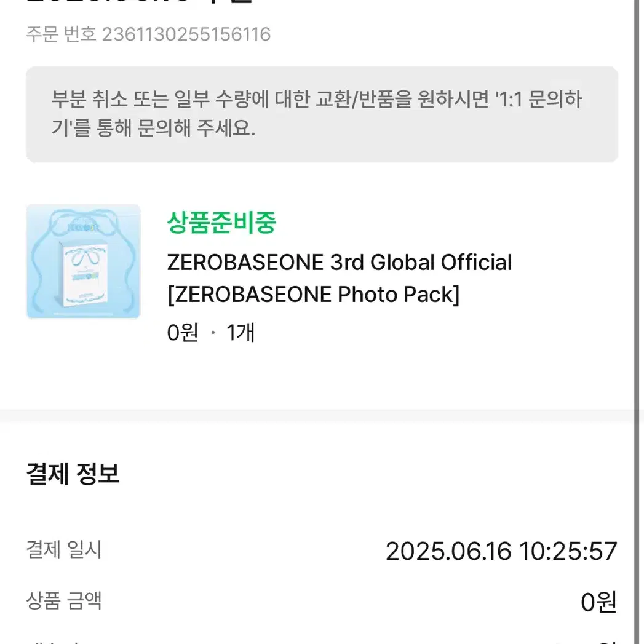Select the 부분 취소 text in the notice
This screenshot has height=644, width=644.
click(x=79, y=100)
